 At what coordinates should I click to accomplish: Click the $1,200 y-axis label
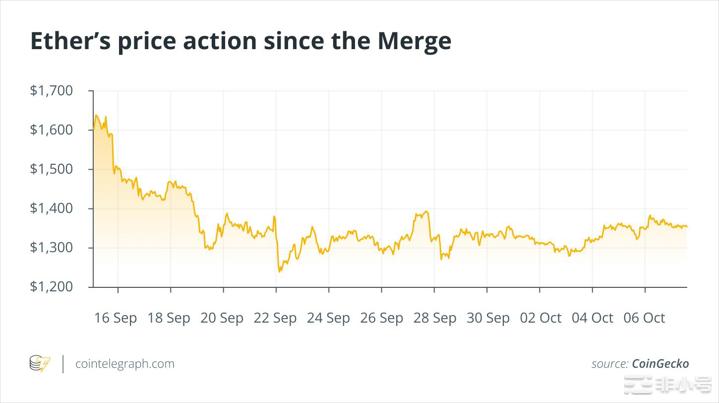click(x=53, y=287)
